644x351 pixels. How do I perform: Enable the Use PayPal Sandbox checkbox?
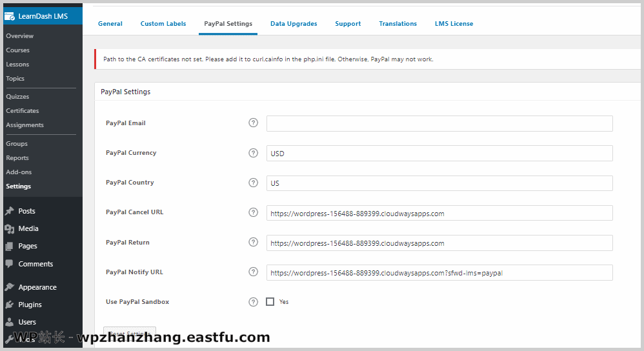270,302
